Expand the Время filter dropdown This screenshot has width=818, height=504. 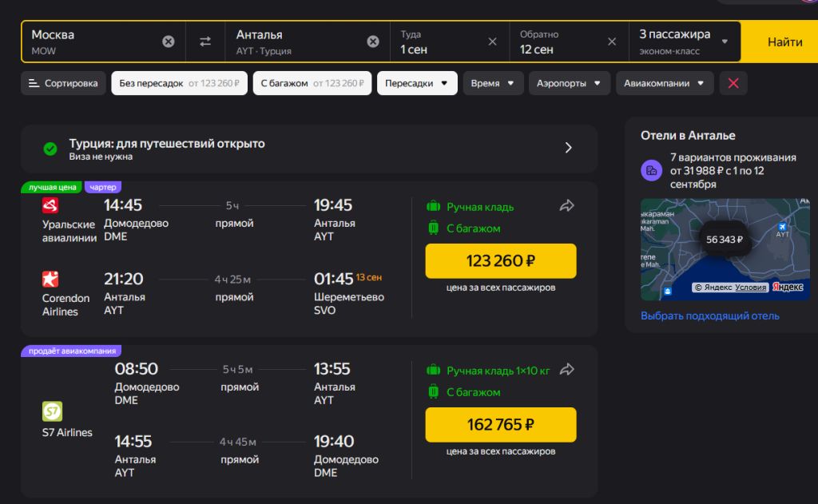(x=493, y=83)
